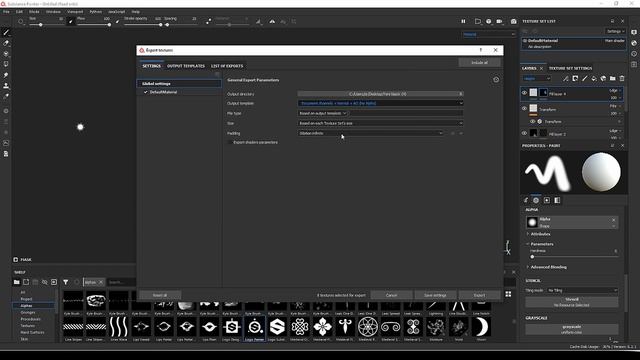Open the Padding dropdown
This screenshot has height=360, width=640.
click(371, 133)
